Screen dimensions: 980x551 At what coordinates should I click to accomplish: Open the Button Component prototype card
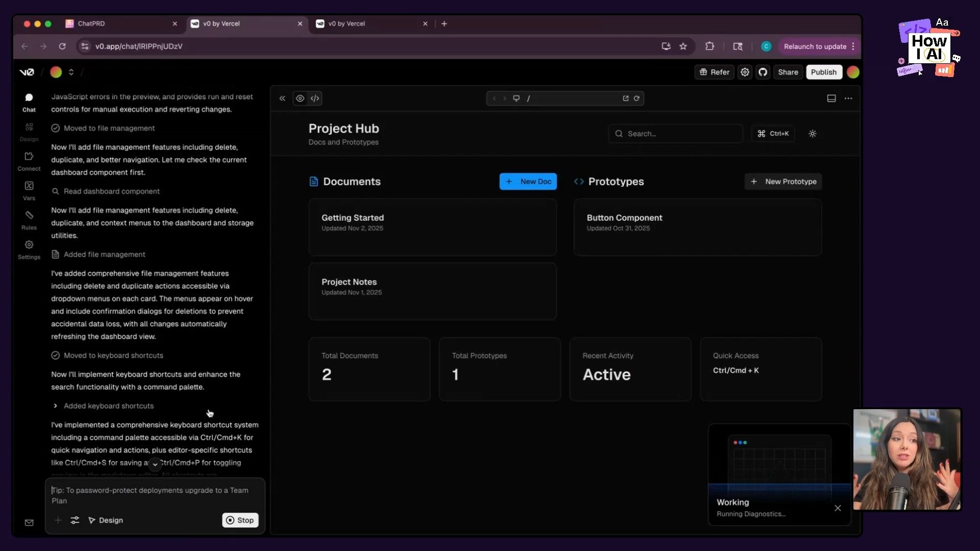tap(698, 227)
